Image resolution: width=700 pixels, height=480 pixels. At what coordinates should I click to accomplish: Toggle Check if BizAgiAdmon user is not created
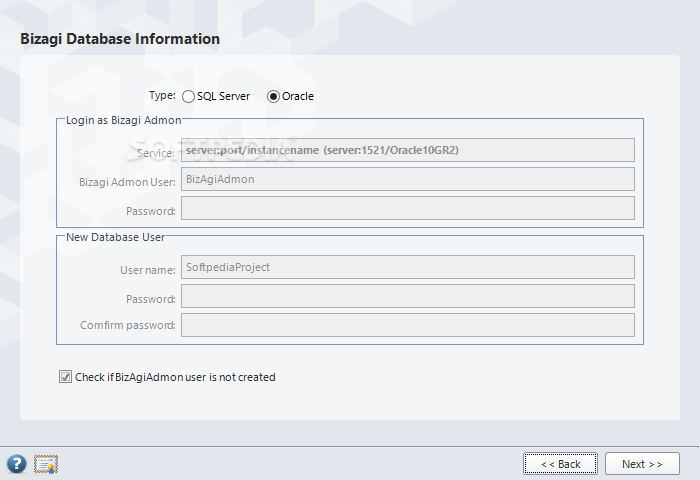(66, 377)
